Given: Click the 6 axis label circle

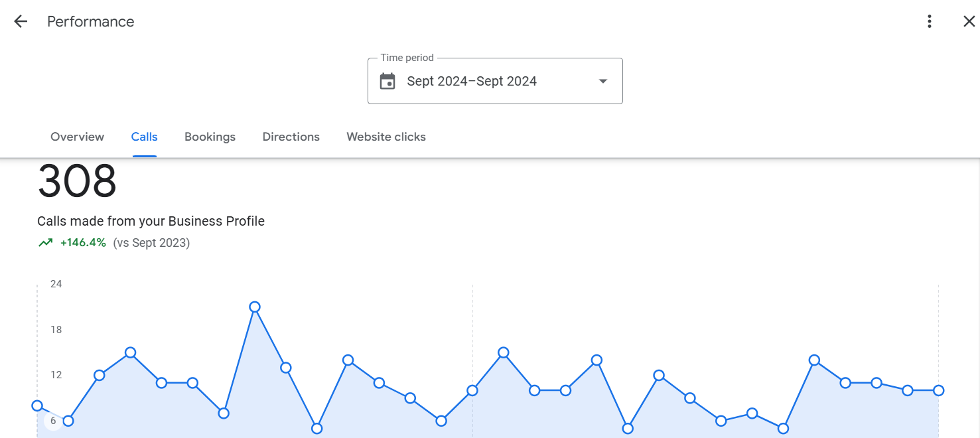Looking at the screenshot, I should point(53,421).
